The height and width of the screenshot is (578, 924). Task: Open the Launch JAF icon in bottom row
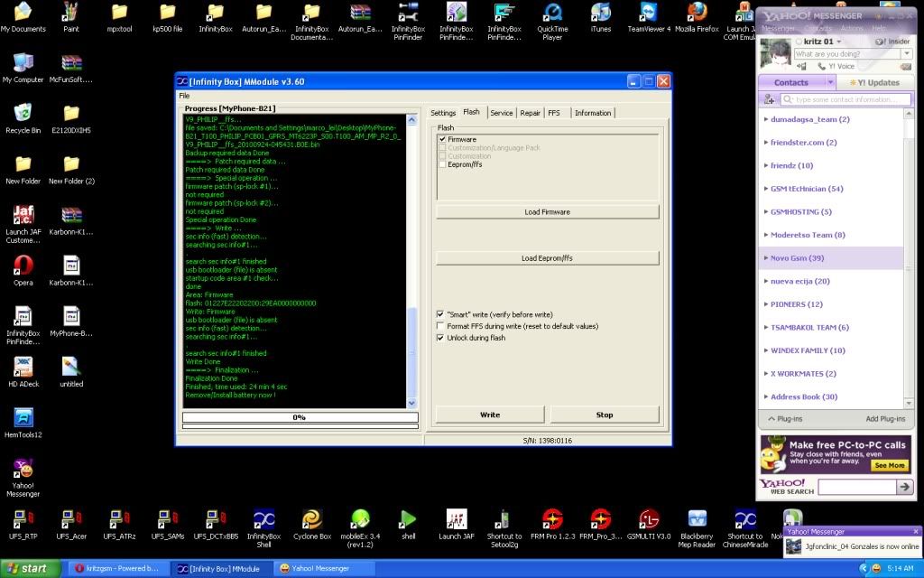(456, 524)
